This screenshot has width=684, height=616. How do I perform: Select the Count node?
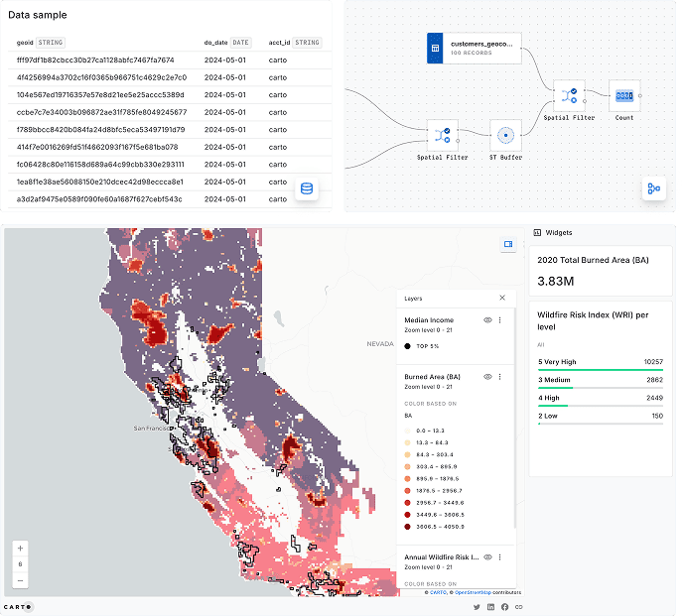coord(624,95)
